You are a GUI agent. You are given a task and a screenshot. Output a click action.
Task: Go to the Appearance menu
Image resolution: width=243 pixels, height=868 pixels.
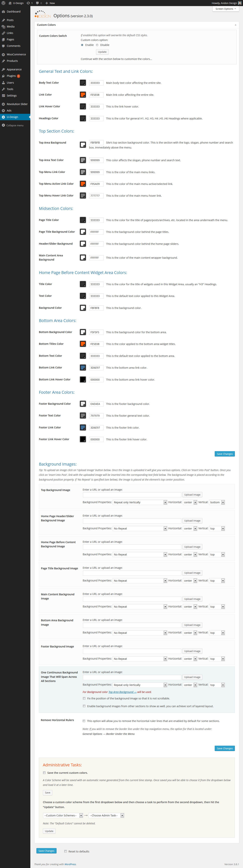coord(14,69)
